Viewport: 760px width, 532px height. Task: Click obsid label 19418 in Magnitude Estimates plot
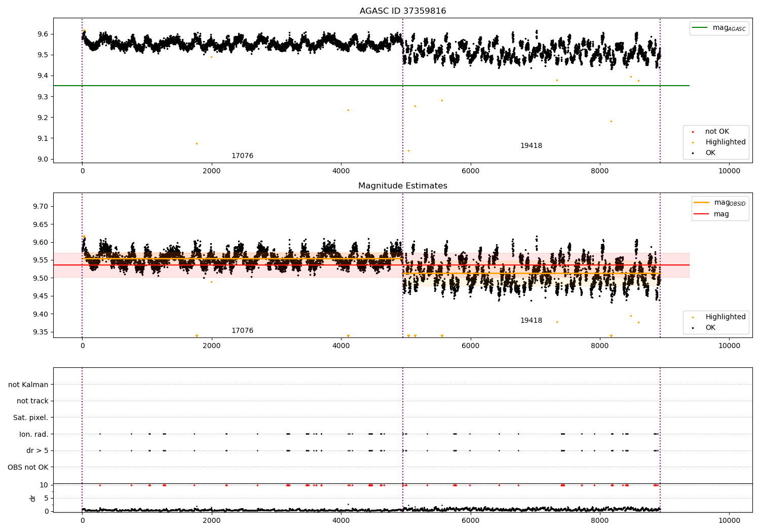tap(531, 321)
